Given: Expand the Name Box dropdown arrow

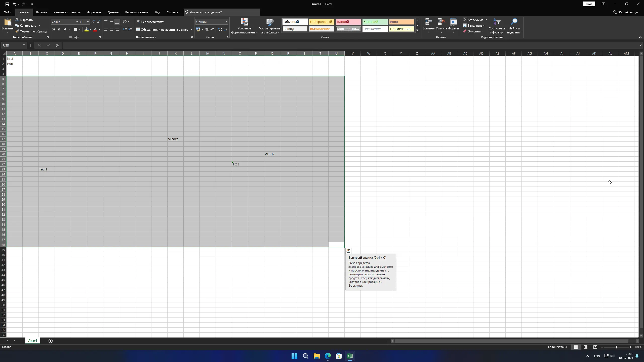Looking at the screenshot, I should pos(24,45).
